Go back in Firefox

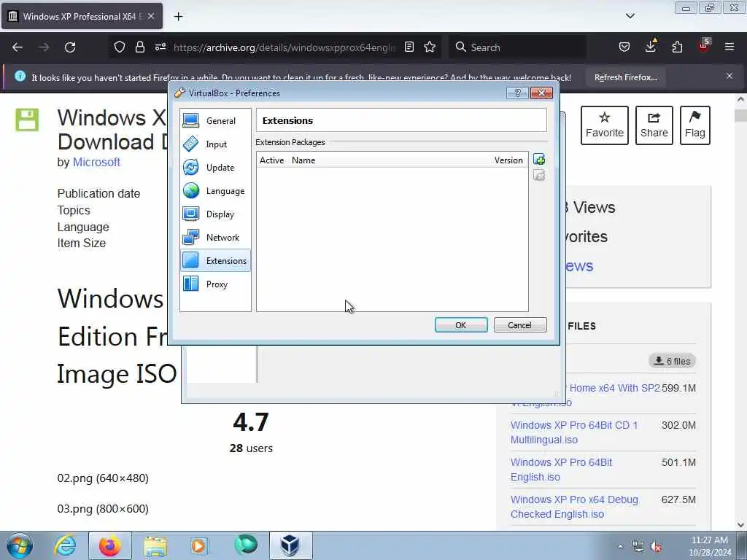click(x=18, y=47)
